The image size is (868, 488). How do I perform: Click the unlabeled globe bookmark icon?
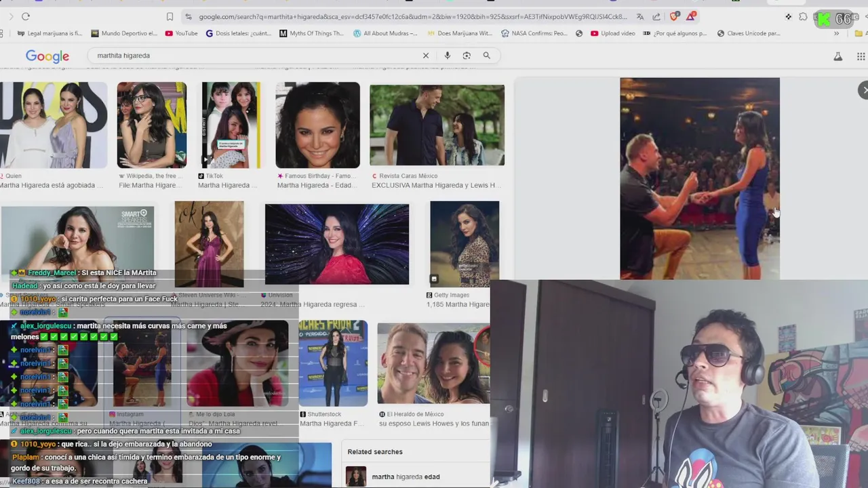tap(579, 33)
